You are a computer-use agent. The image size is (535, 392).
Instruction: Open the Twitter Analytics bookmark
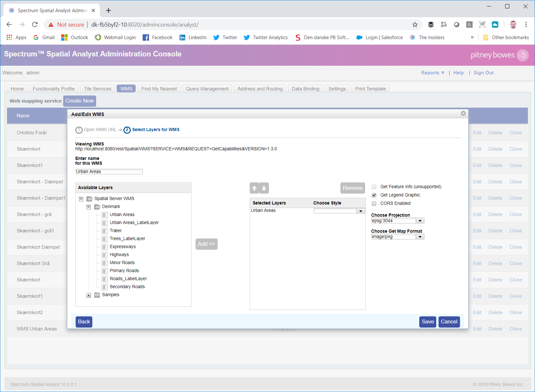pos(265,38)
